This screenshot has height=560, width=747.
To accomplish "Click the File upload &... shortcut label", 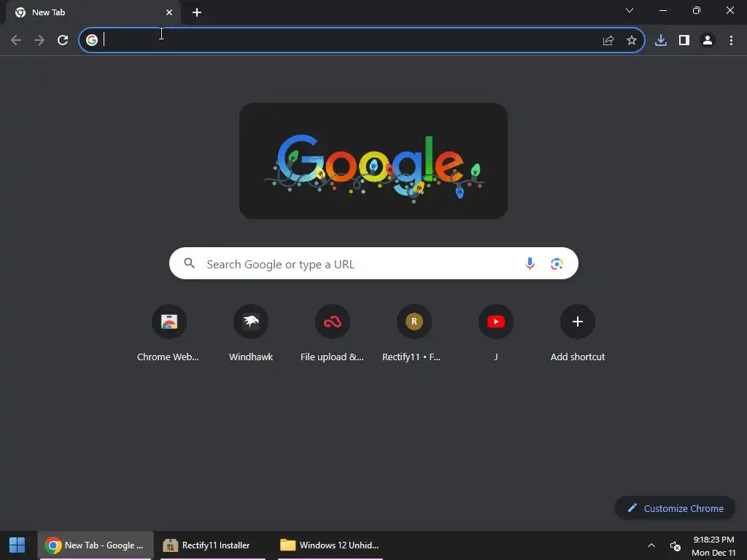I will coord(332,357).
